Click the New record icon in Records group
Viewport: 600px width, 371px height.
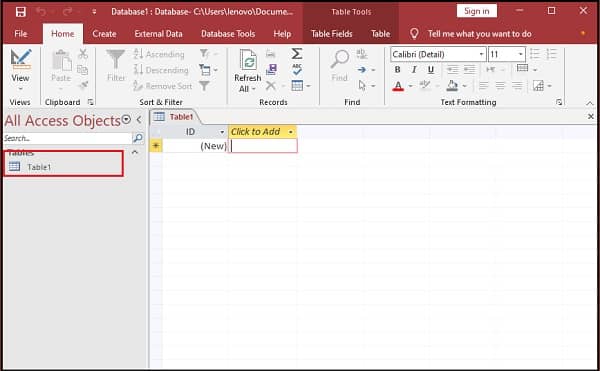point(271,54)
